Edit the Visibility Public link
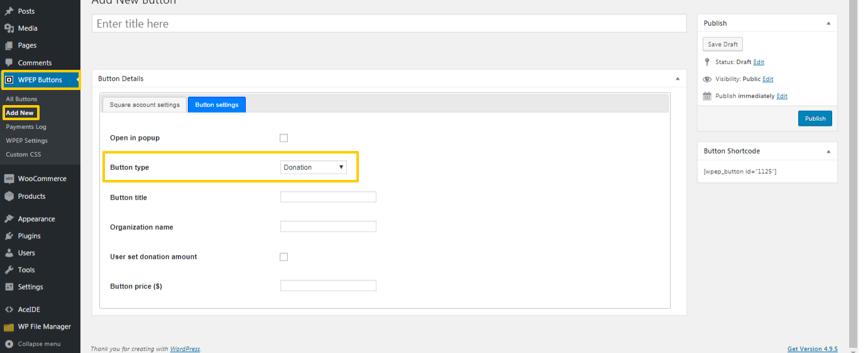The image size is (868, 353). point(767,79)
